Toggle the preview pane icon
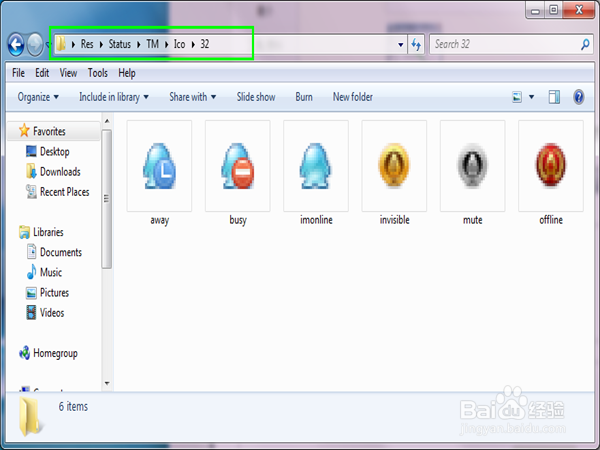This screenshot has height=450, width=600. point(554,97)
